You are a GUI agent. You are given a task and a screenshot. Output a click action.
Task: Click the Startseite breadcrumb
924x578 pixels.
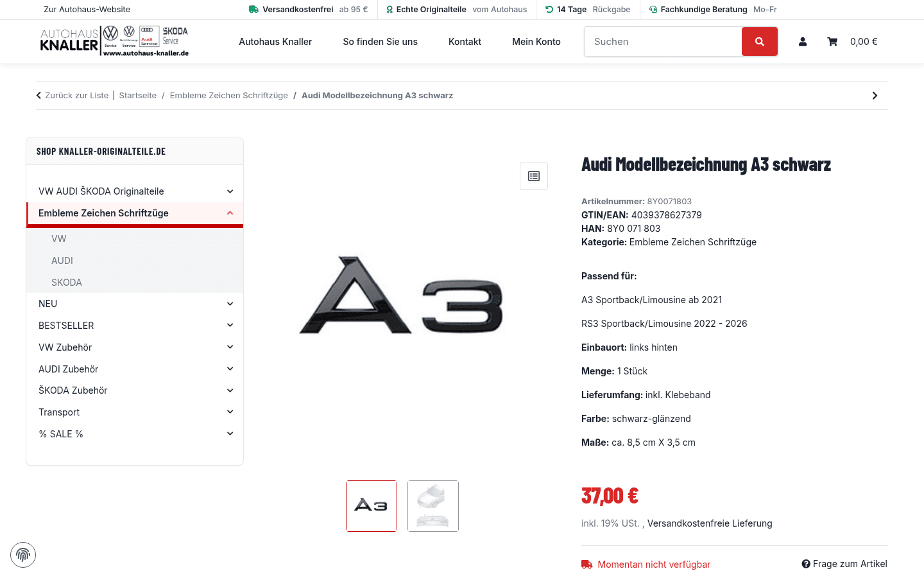click(138, 96)
